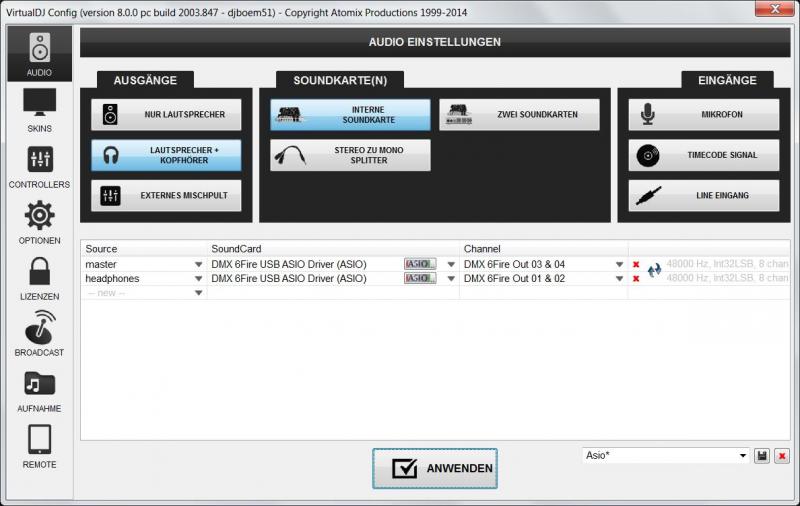The image size is (800, 506).
Task: Click DMX 6Fire Out 01 & 02 text
Action: pos(514,279)
